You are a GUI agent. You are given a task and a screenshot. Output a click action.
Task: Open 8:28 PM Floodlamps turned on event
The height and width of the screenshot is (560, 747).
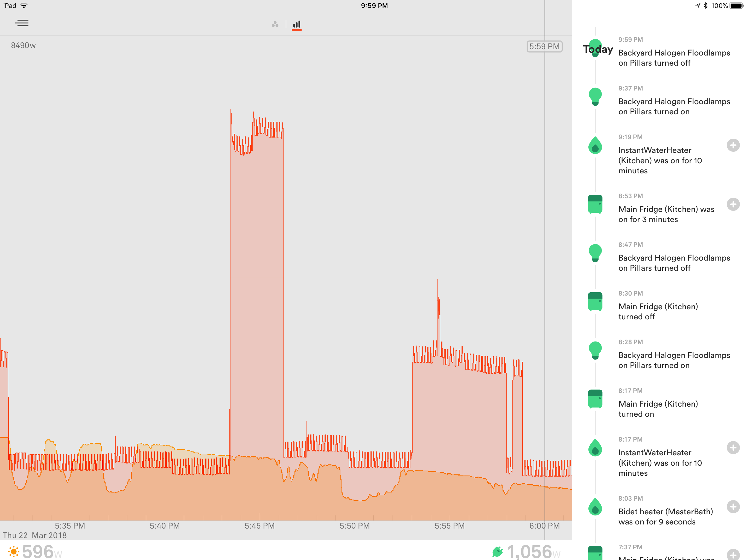click(x=674, y=360)
